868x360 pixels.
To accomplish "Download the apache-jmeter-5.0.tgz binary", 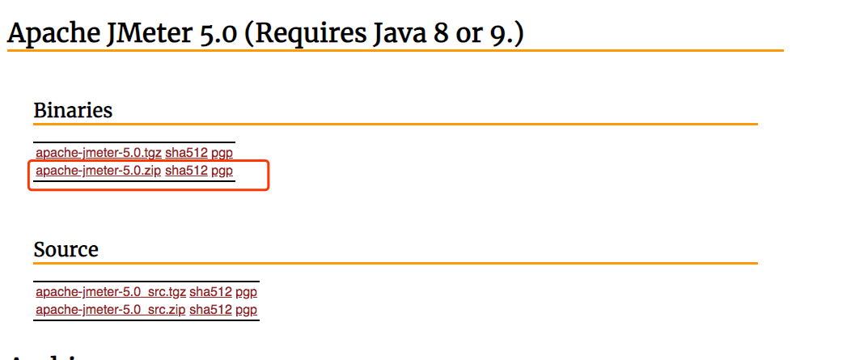I will click(x=98, y=152).
